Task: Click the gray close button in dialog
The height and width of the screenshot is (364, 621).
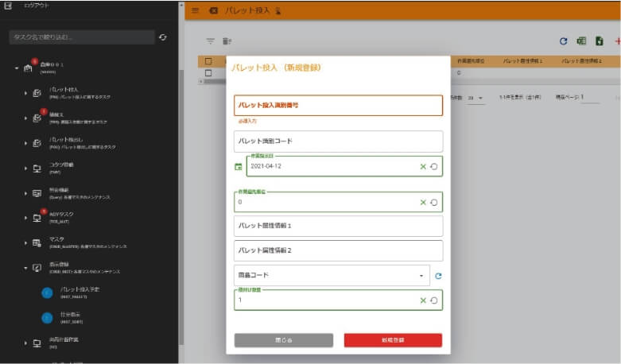Action: coord(284,340)
